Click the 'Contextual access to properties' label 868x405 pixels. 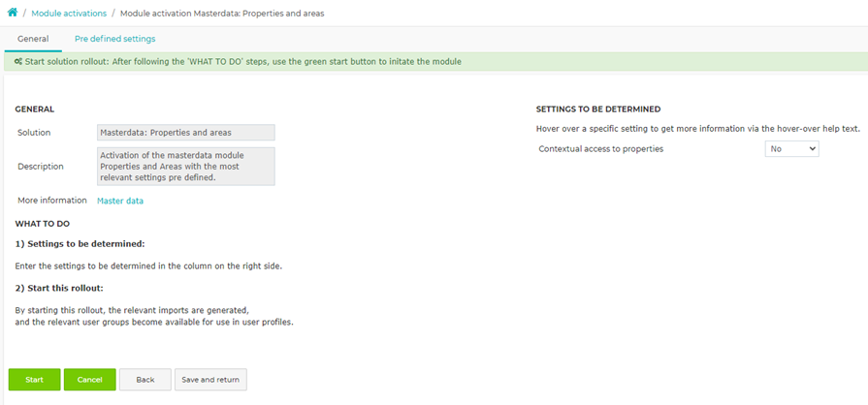coord(600,149)
